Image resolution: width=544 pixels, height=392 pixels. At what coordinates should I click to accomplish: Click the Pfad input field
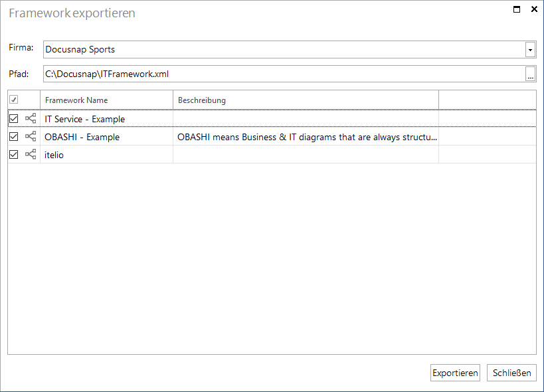coord(284,74)
